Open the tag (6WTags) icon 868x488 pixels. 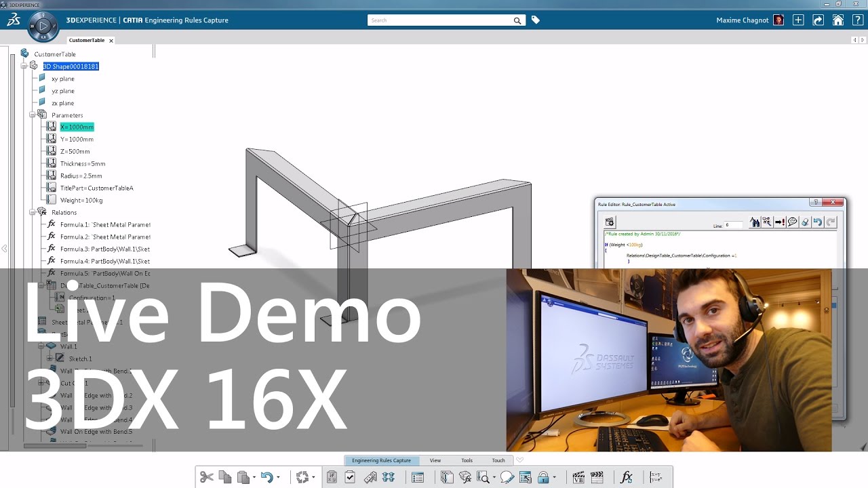536,20
